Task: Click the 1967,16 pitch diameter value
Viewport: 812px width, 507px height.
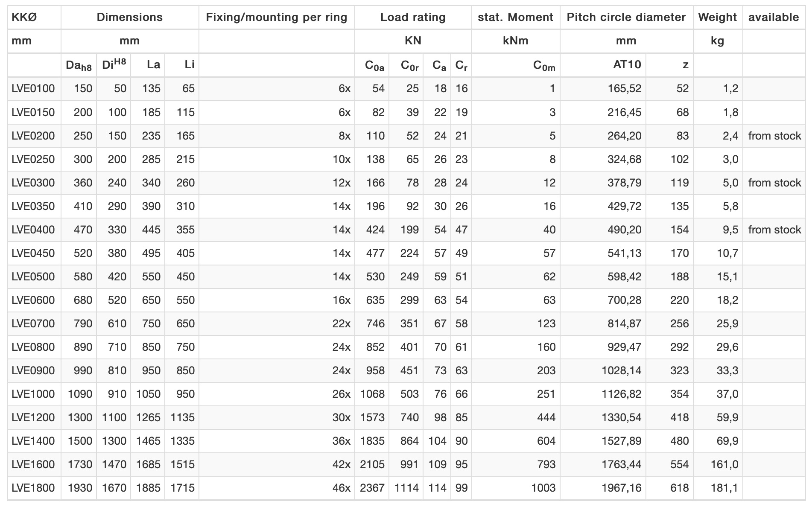Action: [622, 488]
